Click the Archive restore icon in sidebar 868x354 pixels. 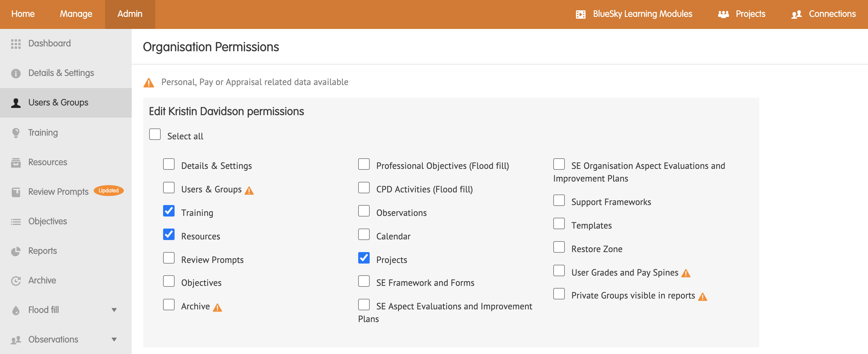pos(16,280)
